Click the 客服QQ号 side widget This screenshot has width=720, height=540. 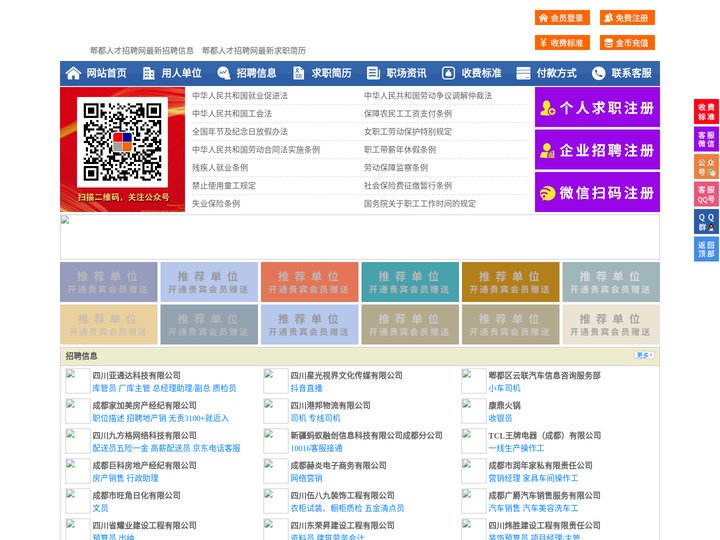tap(706, 194)
